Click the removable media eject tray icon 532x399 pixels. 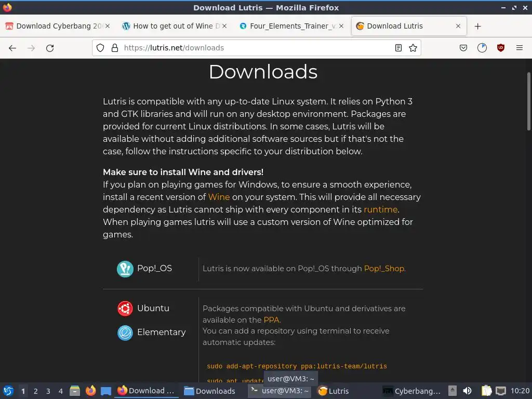[453, 391]
